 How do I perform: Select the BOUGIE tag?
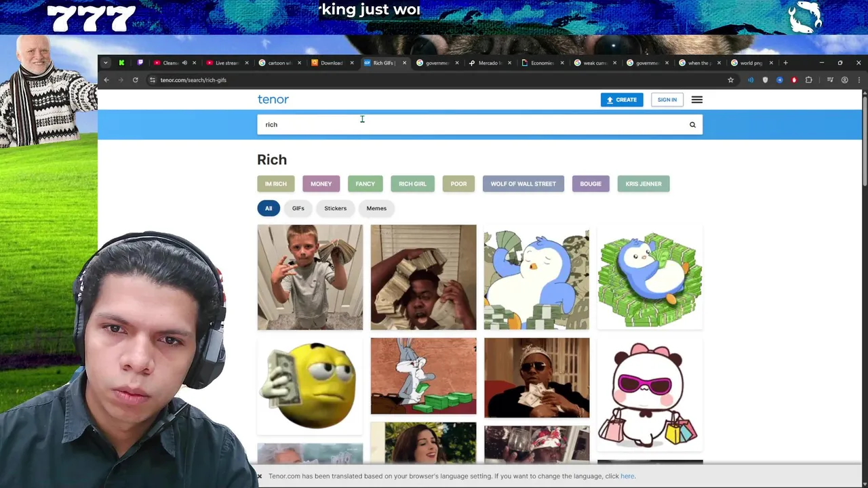(x=591, y=184)
